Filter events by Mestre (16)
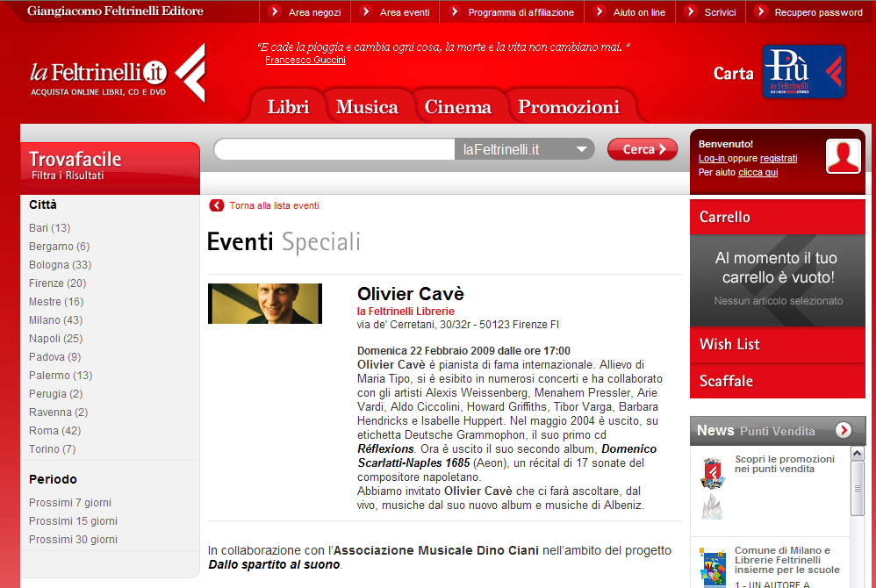This screenshot has width=876, height=588. 56,302
